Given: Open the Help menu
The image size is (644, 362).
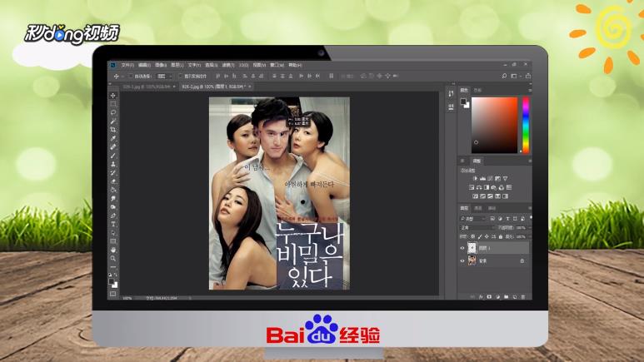Looking at the screenshot, I should (295, 65).
